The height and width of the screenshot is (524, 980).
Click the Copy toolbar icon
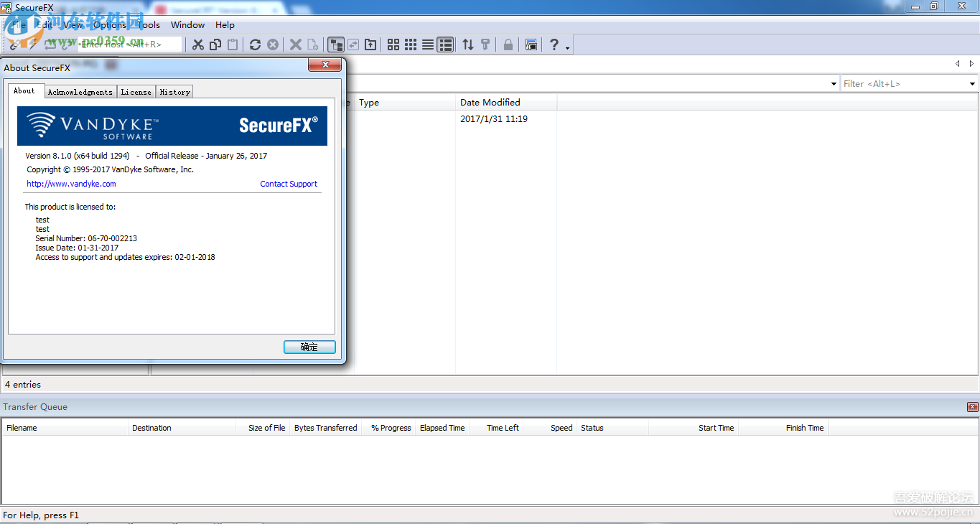tap(214, 45)
